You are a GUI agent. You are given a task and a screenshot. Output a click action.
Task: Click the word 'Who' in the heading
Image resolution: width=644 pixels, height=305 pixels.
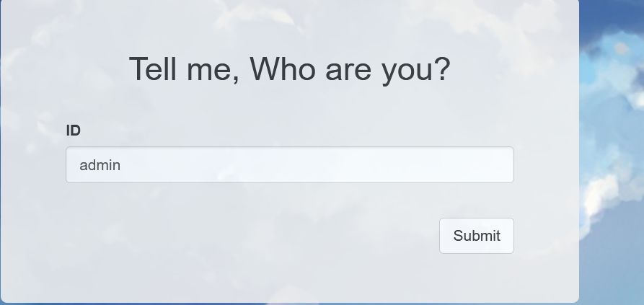[x=283, y=69]
